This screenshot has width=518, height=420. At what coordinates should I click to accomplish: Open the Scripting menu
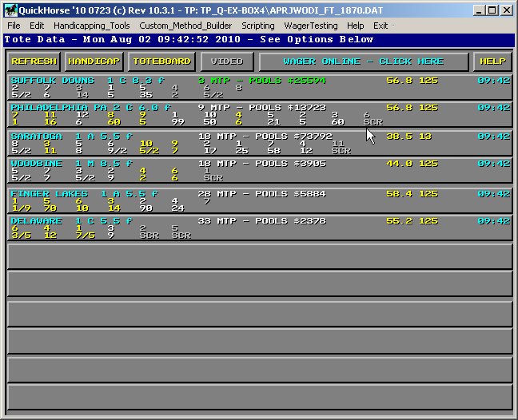(258, 26)
